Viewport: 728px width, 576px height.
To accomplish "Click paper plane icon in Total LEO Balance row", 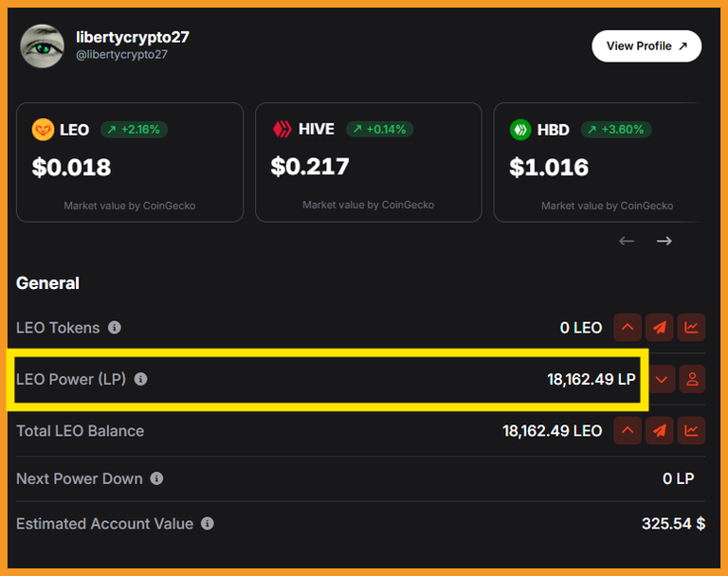I will tap(660, 431).
